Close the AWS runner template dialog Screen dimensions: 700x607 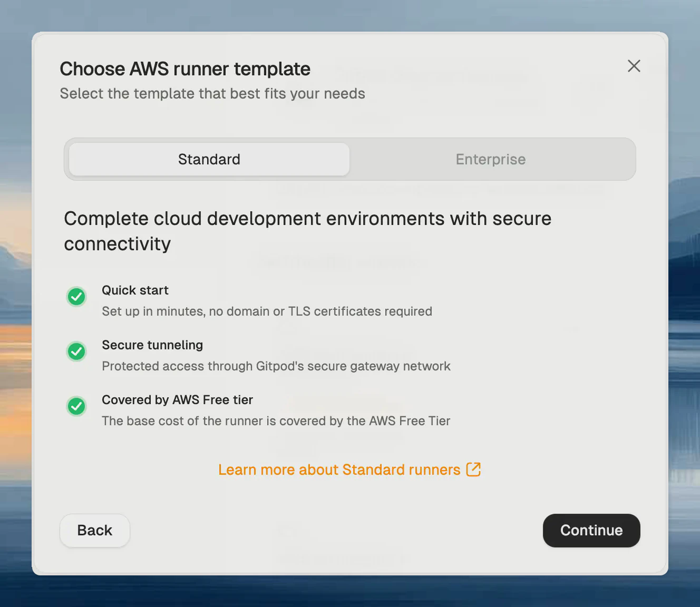click(x=634, y=66)
